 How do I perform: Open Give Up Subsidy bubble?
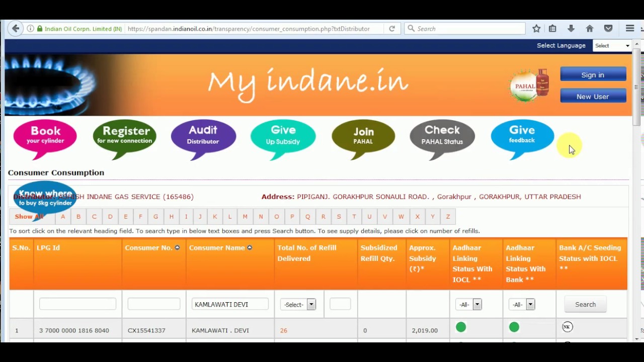pos(283,139)
